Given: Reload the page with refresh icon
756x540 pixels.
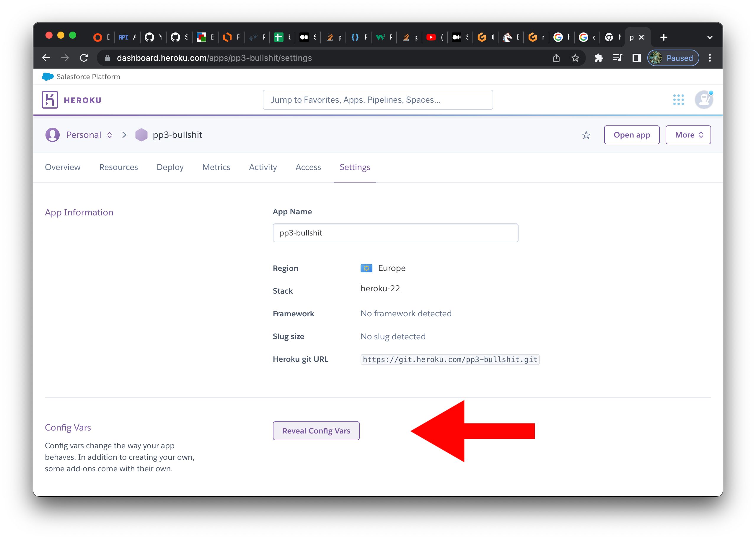Looking at the screenshot, I should (x=84, y=58).
